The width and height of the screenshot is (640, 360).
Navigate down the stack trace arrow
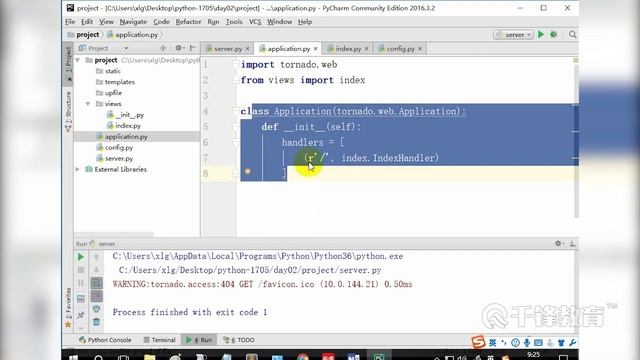96,270
